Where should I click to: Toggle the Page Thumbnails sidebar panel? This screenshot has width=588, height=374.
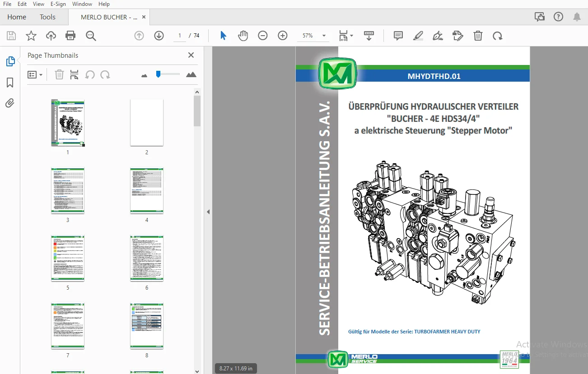10,62
